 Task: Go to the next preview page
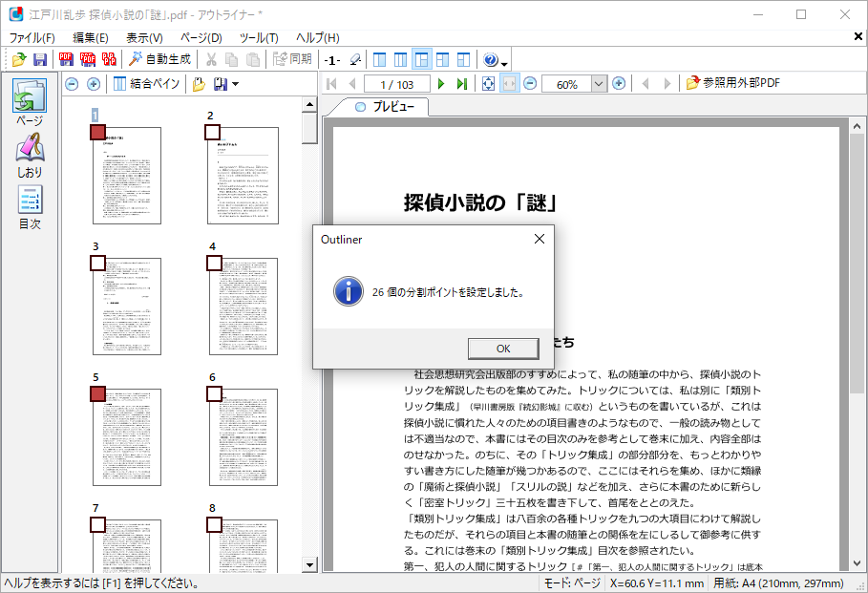[441, 84]
